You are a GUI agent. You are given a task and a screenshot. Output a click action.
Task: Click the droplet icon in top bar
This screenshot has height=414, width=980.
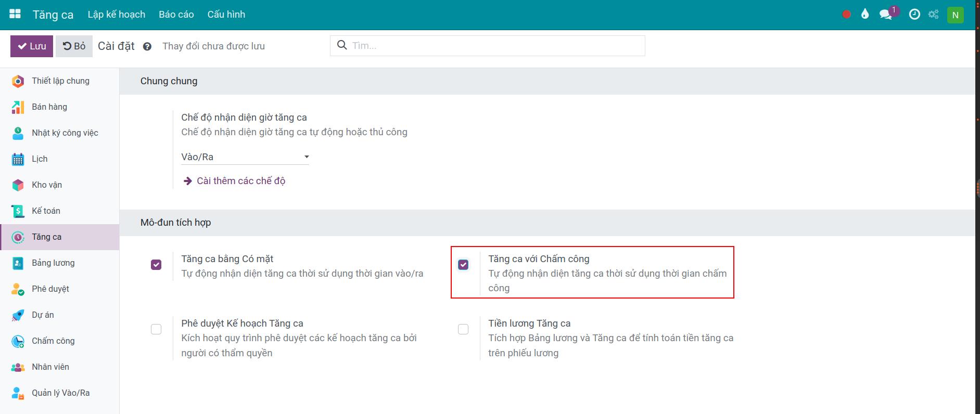pyautogui.click(x=865, y=15)
